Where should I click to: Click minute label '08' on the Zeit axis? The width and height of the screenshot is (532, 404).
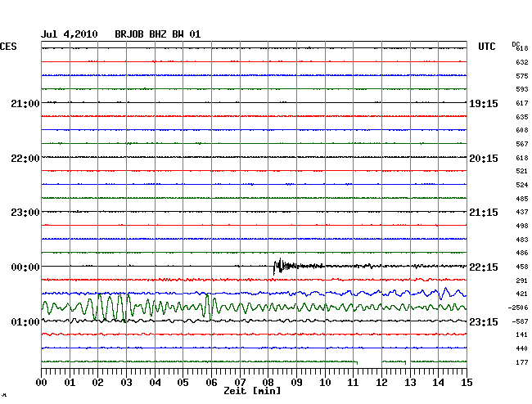pos(268,383)
